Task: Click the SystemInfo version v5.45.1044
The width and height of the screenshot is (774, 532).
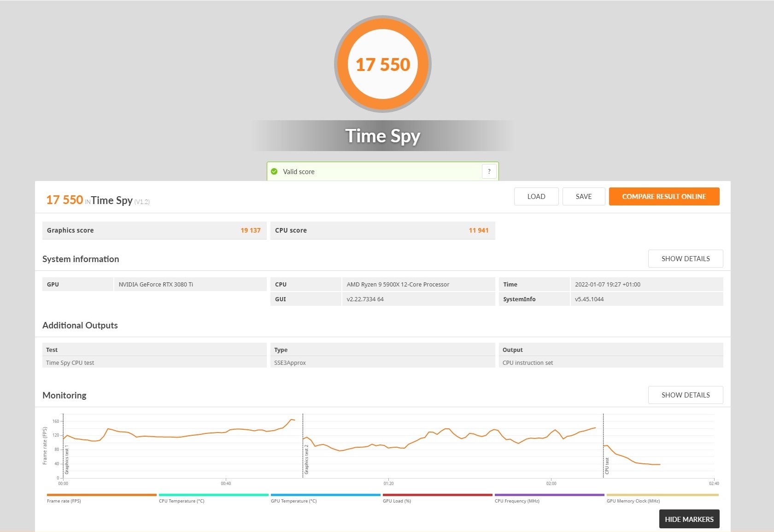Action: tap(589, 299)
